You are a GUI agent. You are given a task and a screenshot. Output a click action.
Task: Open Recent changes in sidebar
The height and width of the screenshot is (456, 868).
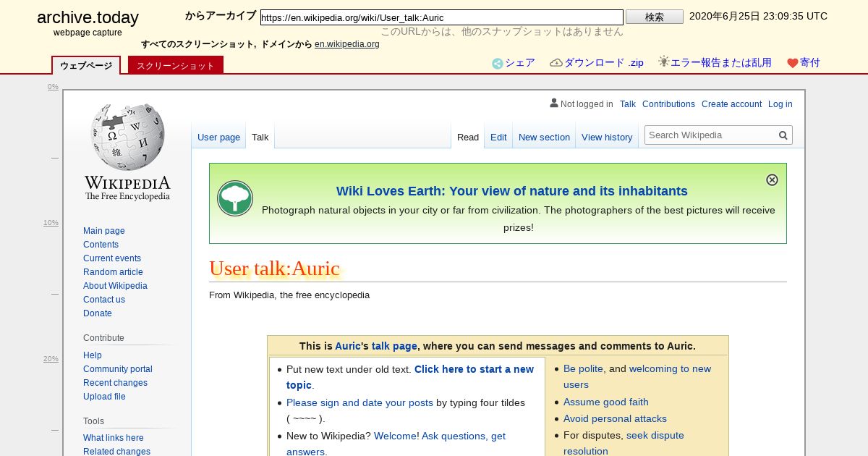point(115,383)
